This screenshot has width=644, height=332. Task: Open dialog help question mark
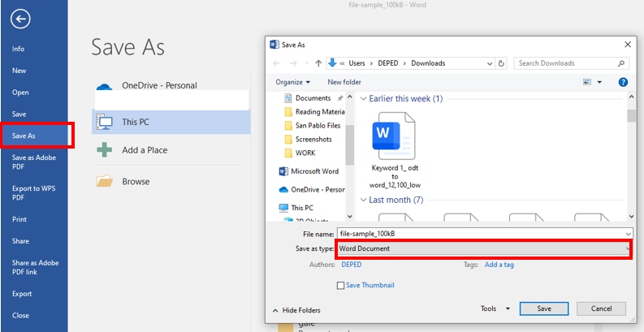623,82
